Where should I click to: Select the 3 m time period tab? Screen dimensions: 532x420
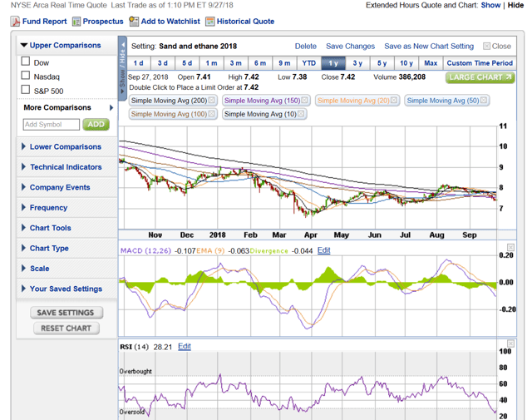coord(236,63)
